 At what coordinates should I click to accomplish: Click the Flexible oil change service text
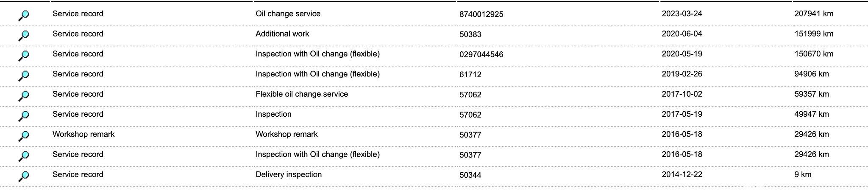tap(301, 94)
